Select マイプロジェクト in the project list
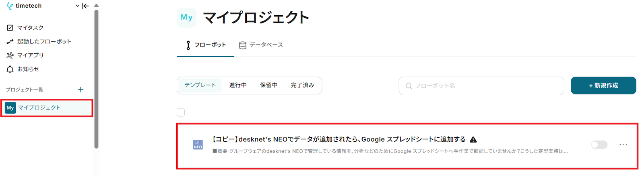Image resolution: width=644 pixels, height=175 pixels. coord(39,108)
